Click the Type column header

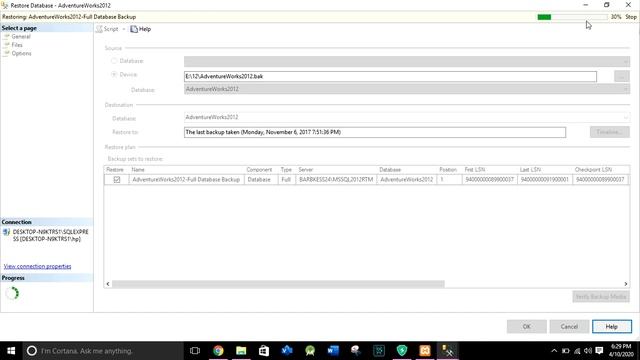pyautogui.click(x=287, y=169)
